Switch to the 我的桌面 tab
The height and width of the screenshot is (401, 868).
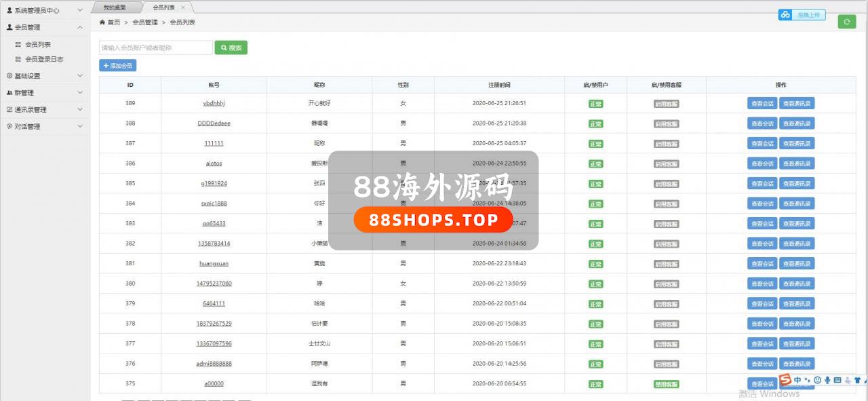116,7
